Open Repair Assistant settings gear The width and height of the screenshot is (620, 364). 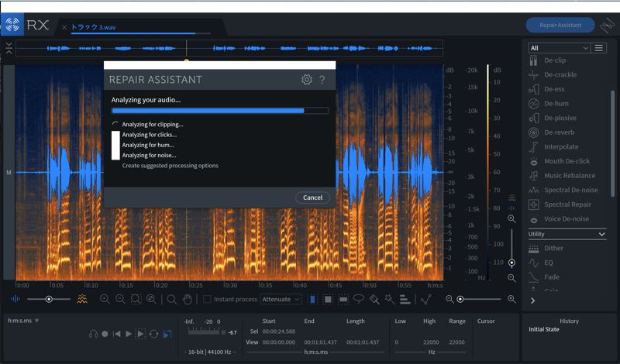pyautogui.click(x=306, y=80)
